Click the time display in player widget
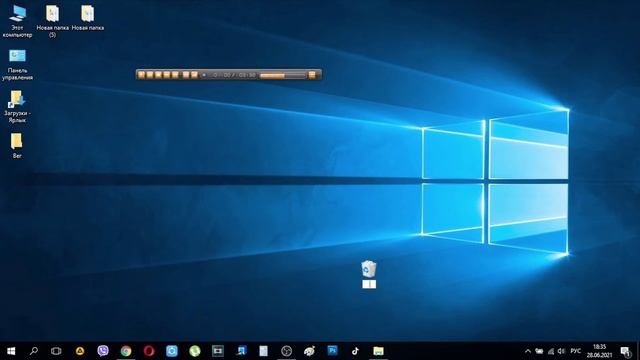The width and height of the screenshot is (640, 360). click(234, 75)
